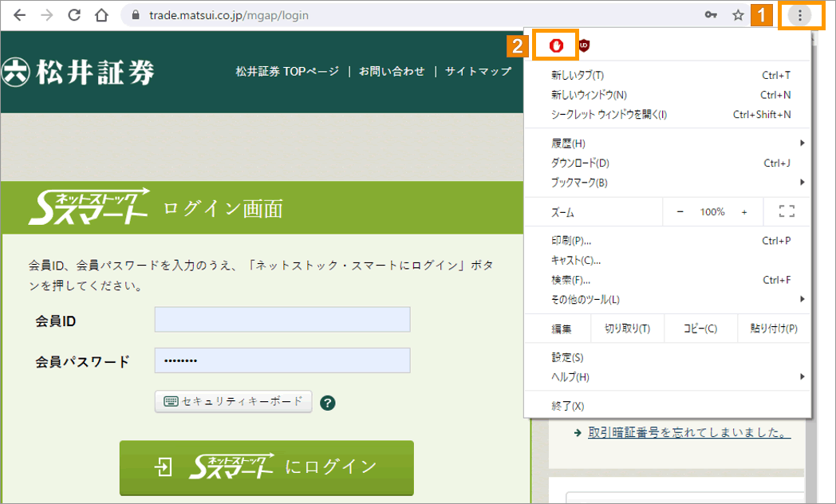Expand the ヘルプ(H) submenu arrow

pos(802,376)
